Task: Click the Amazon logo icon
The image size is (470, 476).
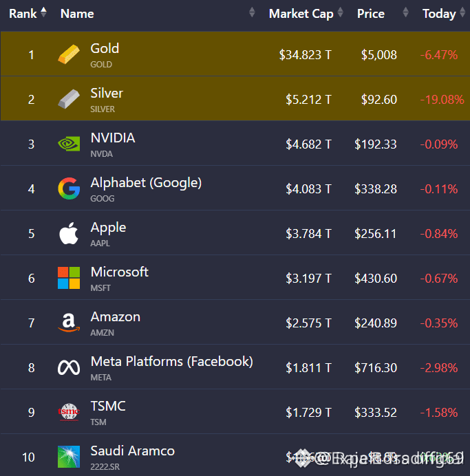Action: [x=69, y=323]
